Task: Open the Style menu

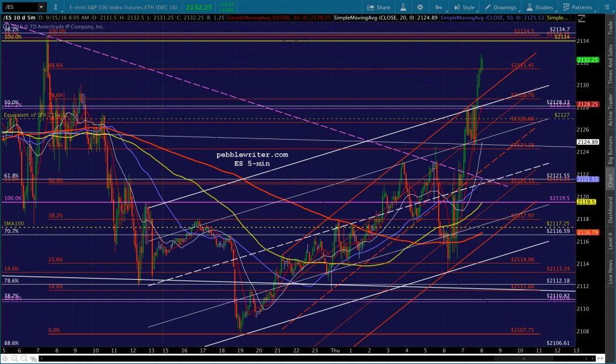Action: (464, 7)
